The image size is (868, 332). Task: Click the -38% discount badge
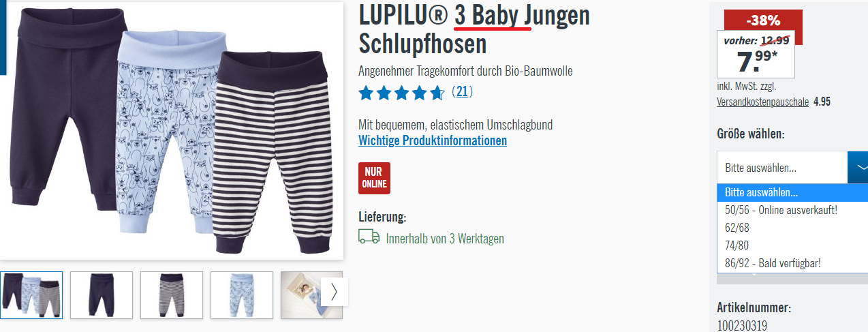[x=763, y=20]
